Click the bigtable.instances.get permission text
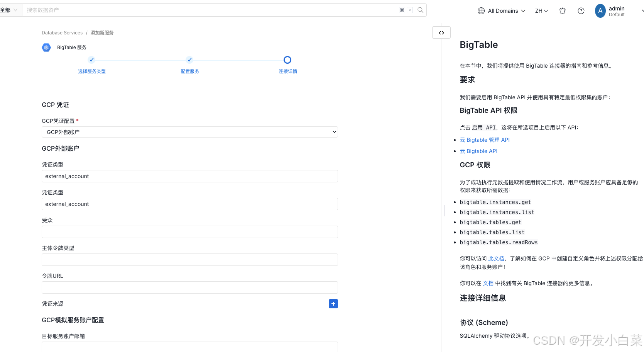The image size is (644, 352). [x=495, y=202]
